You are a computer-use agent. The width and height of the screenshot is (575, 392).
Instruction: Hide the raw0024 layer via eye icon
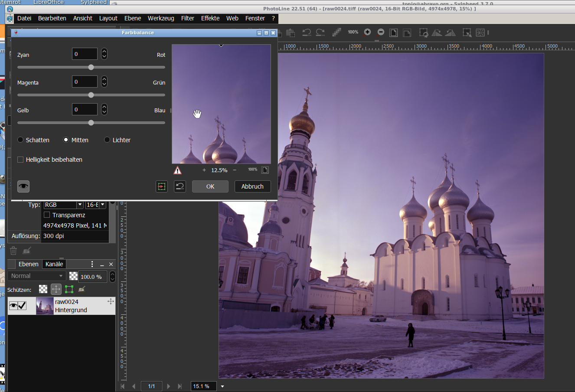[x=13, y=306]
